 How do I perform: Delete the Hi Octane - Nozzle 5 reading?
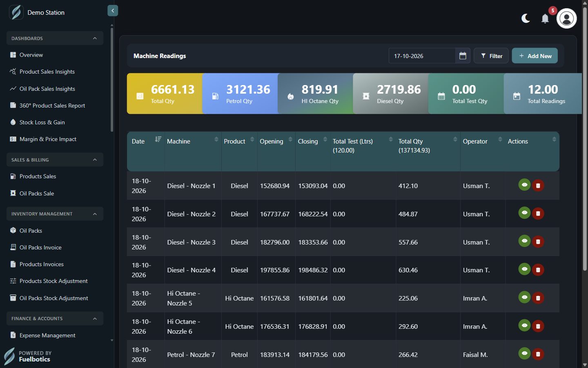538,298
